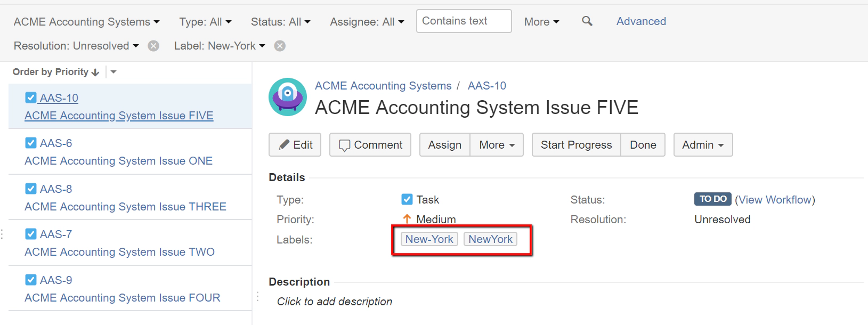Open the Advanced search link
This screenshot has height=325, width=868.
[640, 21]
